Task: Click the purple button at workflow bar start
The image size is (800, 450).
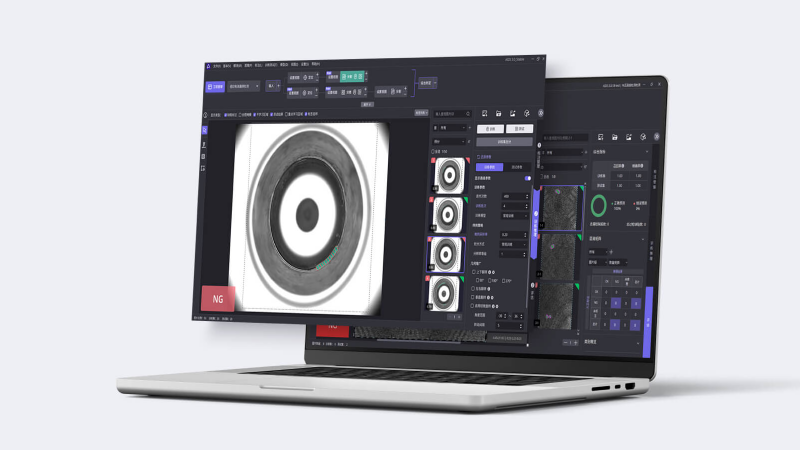Action: [x=214, y=86]
